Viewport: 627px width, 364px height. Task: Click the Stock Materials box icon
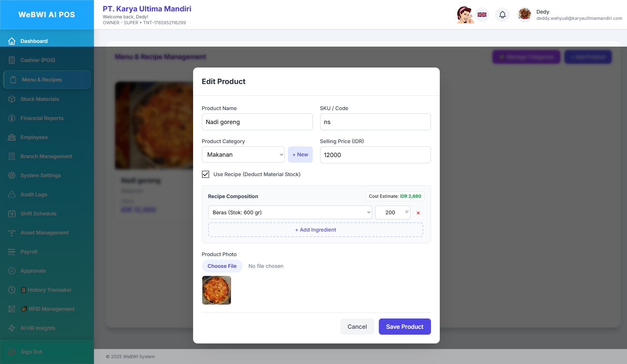(x=12, y=99)
